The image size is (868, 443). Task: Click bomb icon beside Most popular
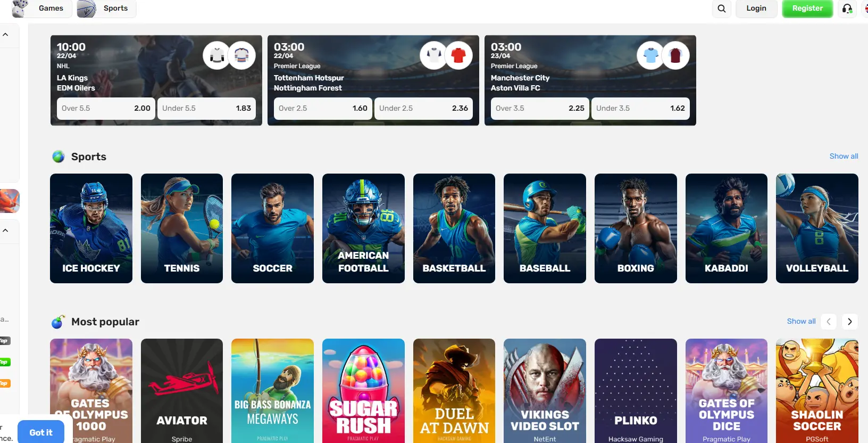(57, 322)
